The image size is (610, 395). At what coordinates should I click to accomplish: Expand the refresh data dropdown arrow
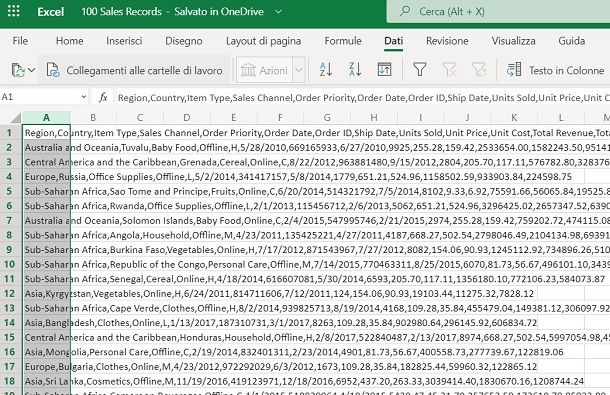(32, 70)
